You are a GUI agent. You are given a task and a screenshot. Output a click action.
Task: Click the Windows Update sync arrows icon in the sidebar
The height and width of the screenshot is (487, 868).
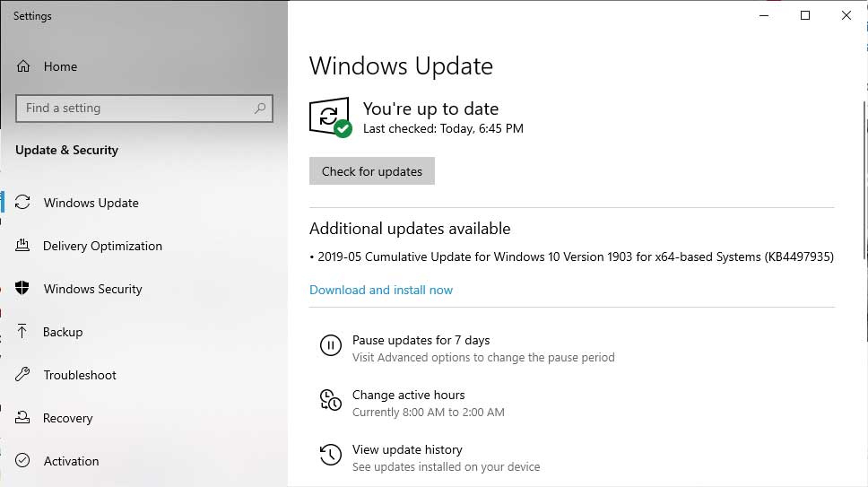tap(22, 203)
